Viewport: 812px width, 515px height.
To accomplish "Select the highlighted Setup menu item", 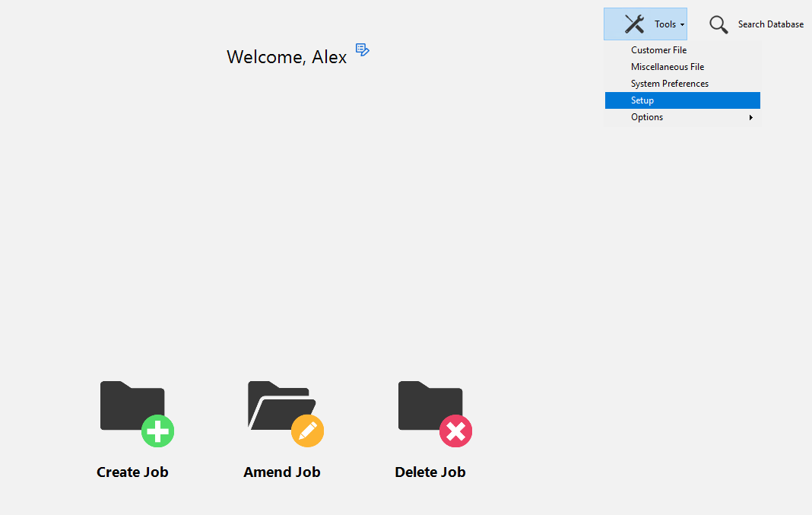I will tap(642, 100).
